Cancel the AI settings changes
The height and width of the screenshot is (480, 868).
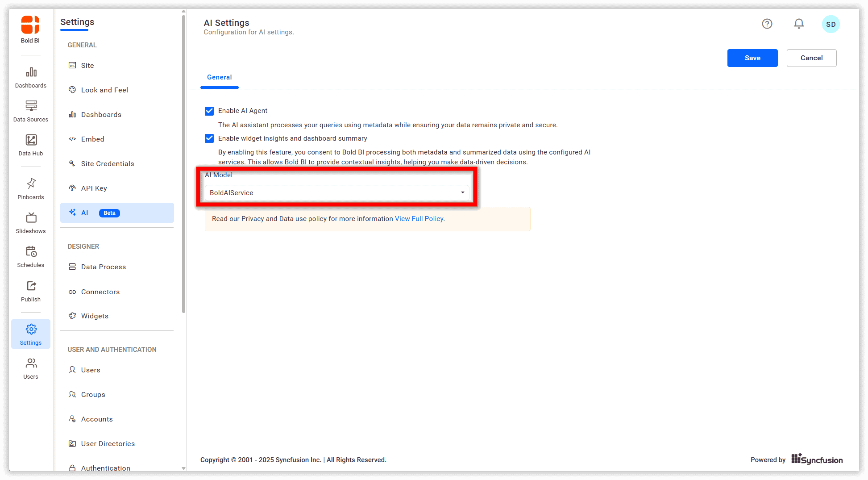coord(811,58)
